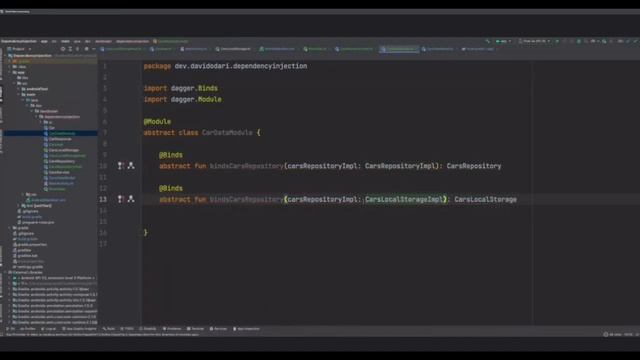Click the Make Project hammer icon
This screenshot has width=640, height=360.
[487, 41]
